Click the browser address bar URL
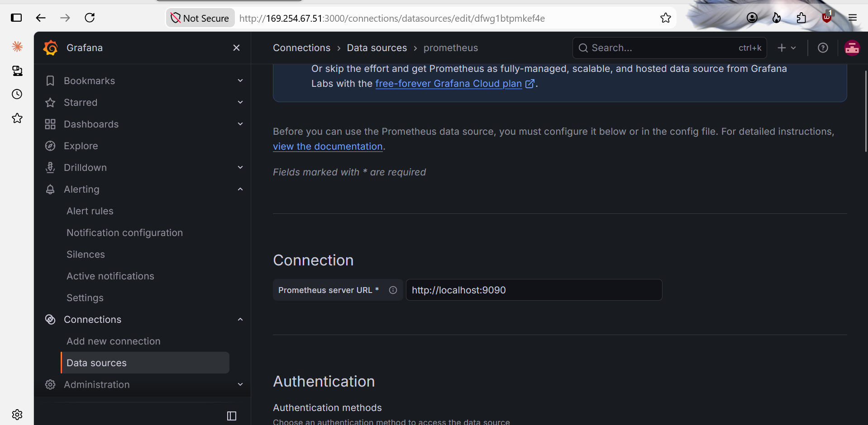The image size is (868, 425). pos(392,18)
